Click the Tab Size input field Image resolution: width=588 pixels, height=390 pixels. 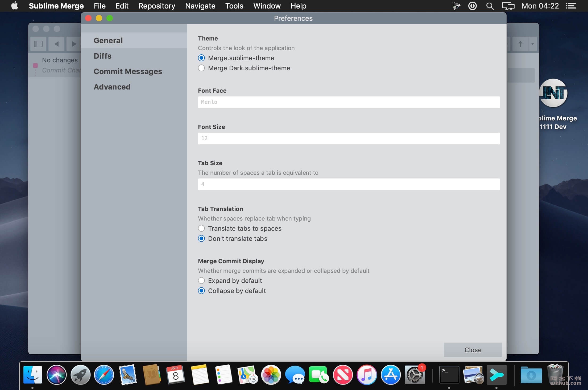click(x=349, y=184)
